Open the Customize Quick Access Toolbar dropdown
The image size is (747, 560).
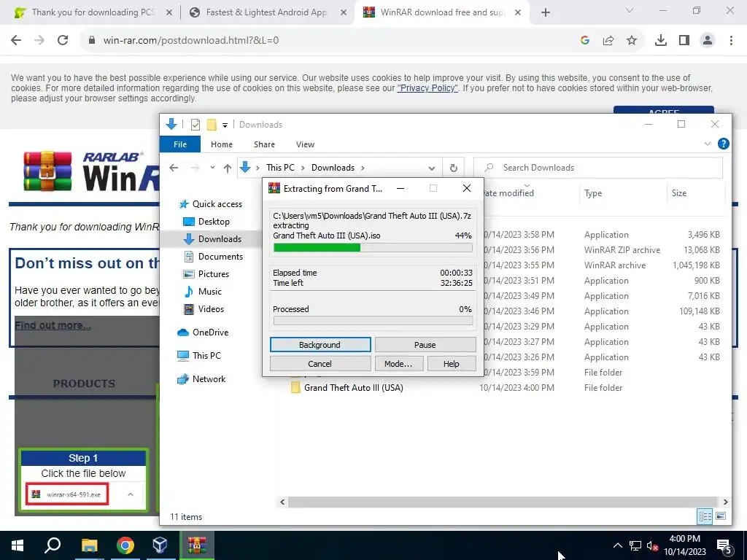tap(225, 125)
